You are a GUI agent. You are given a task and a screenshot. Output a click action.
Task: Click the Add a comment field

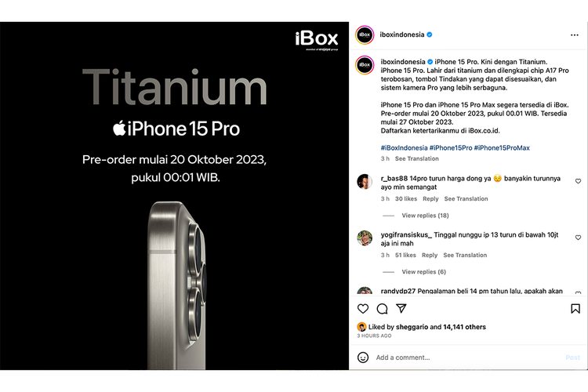pos(469,358)
